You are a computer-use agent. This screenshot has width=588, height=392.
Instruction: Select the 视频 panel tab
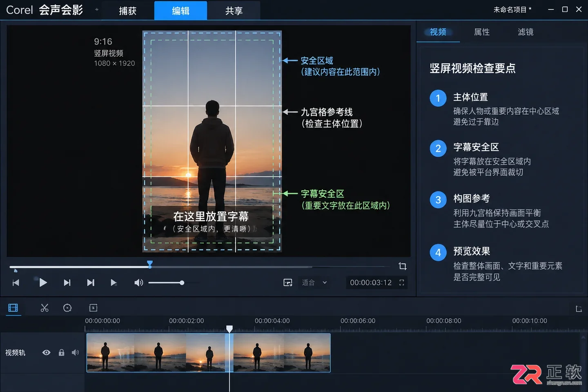(438, 32)
